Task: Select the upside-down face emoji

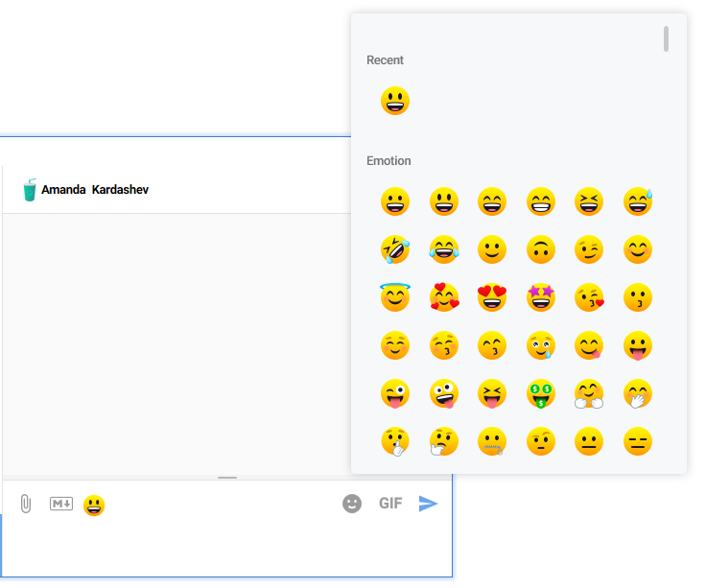Action: tap(541, 249)
